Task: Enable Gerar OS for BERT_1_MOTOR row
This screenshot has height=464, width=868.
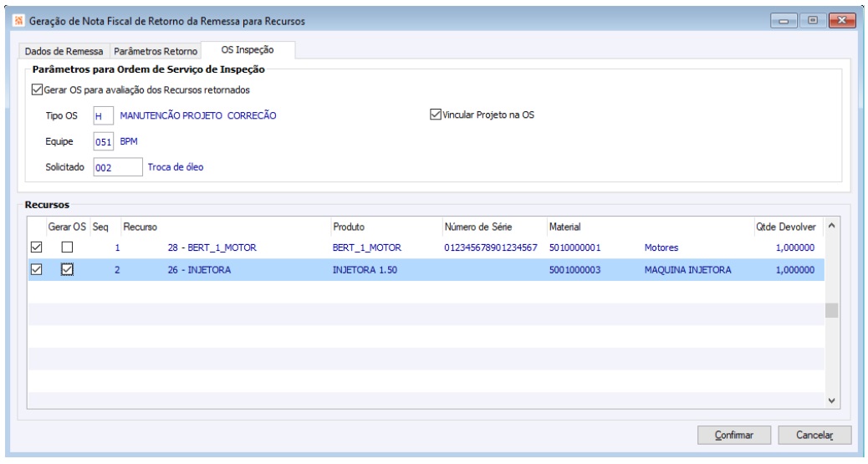Action: coord(67,248)
